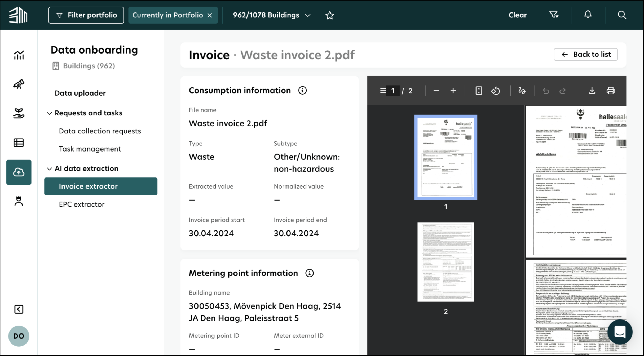Open saved filters funnel-star icon
Viewport: 644px width, 356px height.
[554, 15]
